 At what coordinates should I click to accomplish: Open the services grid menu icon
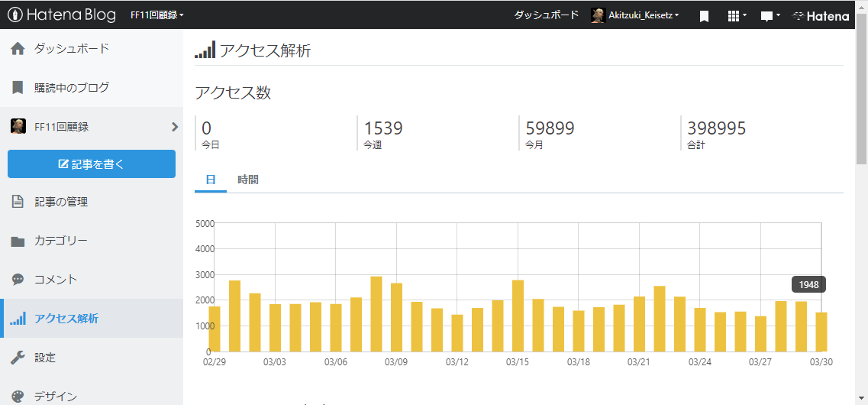click(734, 16)
